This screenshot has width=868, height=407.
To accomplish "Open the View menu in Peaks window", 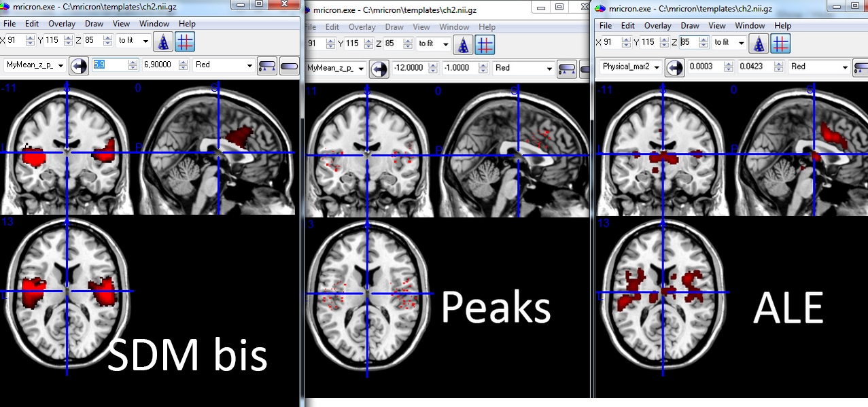I will tap(421, 27).
